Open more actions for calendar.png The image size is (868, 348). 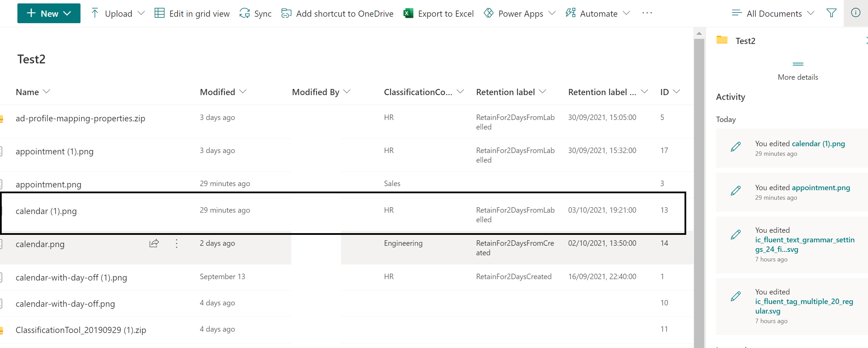point(177,243)
